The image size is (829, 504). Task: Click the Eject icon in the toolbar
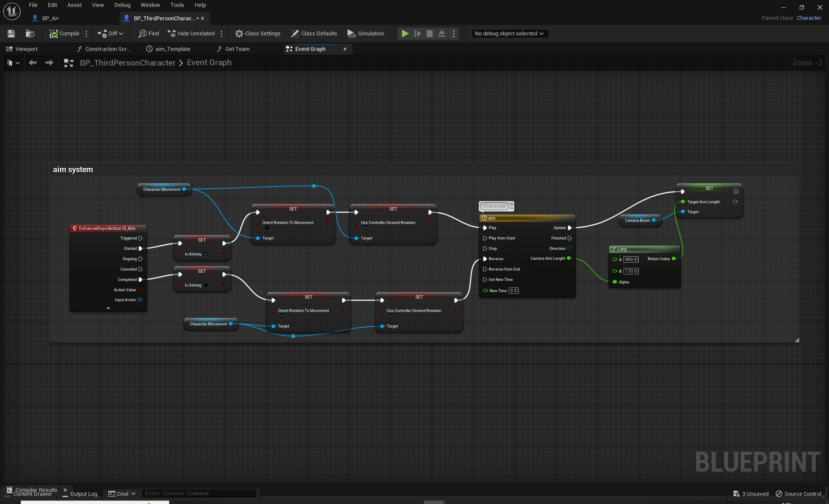click(x=441, y=34)
